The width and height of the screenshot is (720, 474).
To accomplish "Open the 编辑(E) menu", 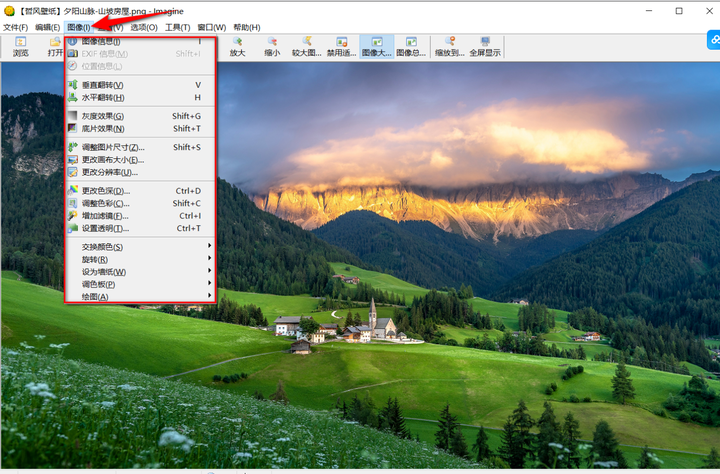I will tap(47, 28).
